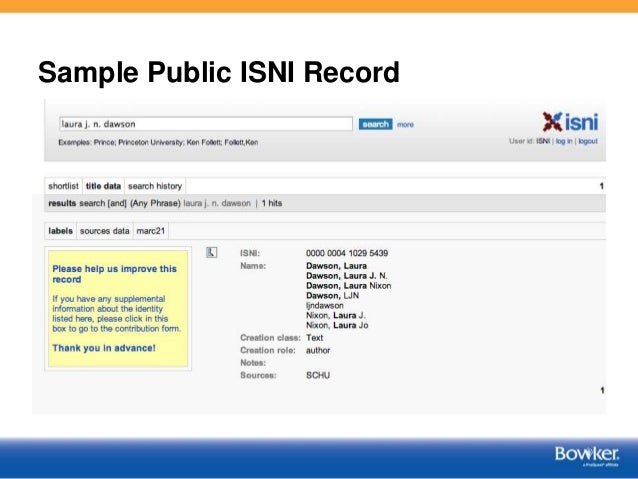Select the labels tab
Viewport: 638px width, 479px height.
coord(60,231)
